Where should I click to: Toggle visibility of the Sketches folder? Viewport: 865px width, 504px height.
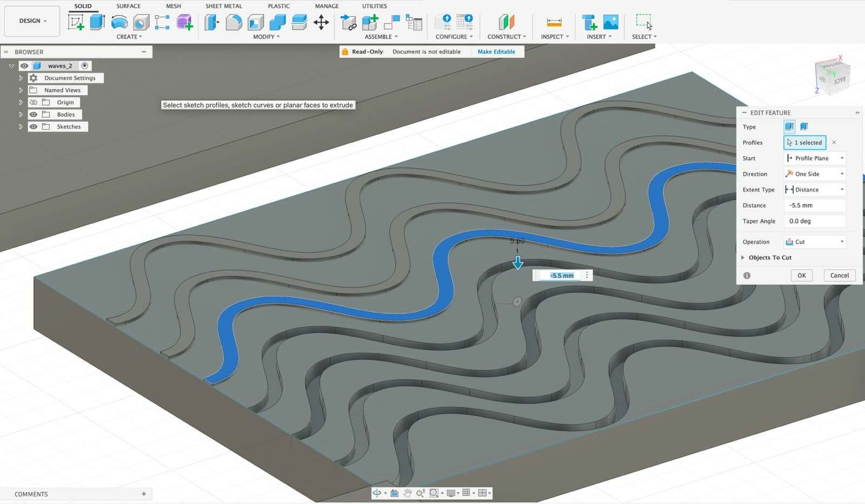[34, 126]
